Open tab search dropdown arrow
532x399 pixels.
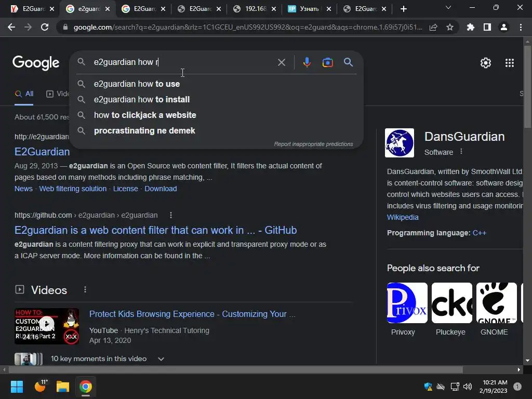[x=448, y=7]
